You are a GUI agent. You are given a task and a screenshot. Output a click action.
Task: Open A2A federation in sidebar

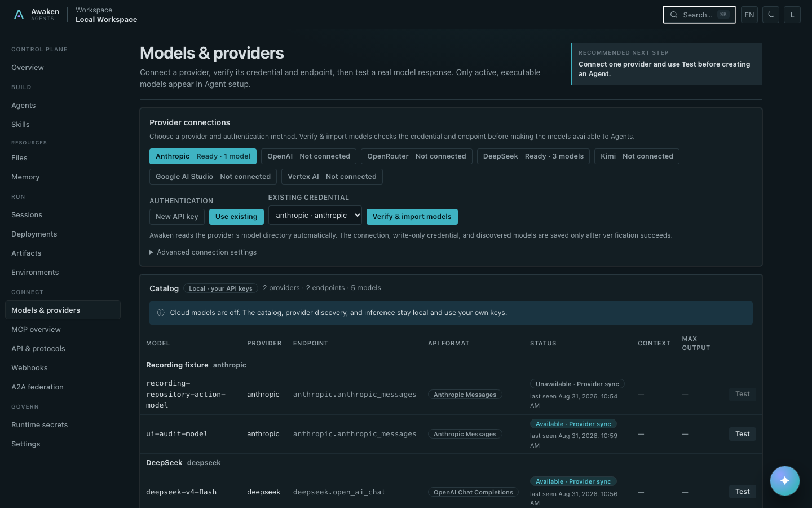pyautogui.click(x=63, y=387)
